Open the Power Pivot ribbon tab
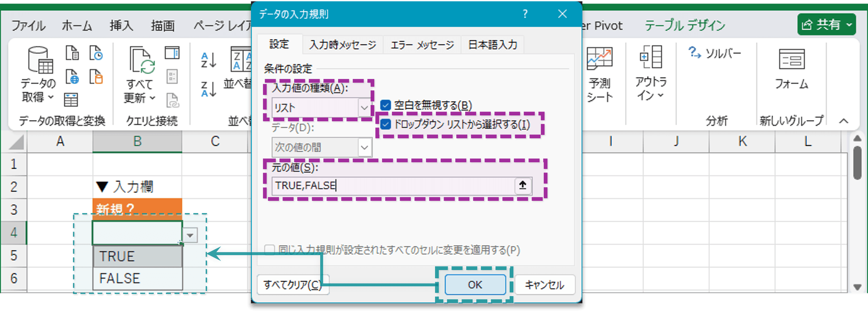The width and height of the screenshot is (868, 312). click(x=603, y=25)
